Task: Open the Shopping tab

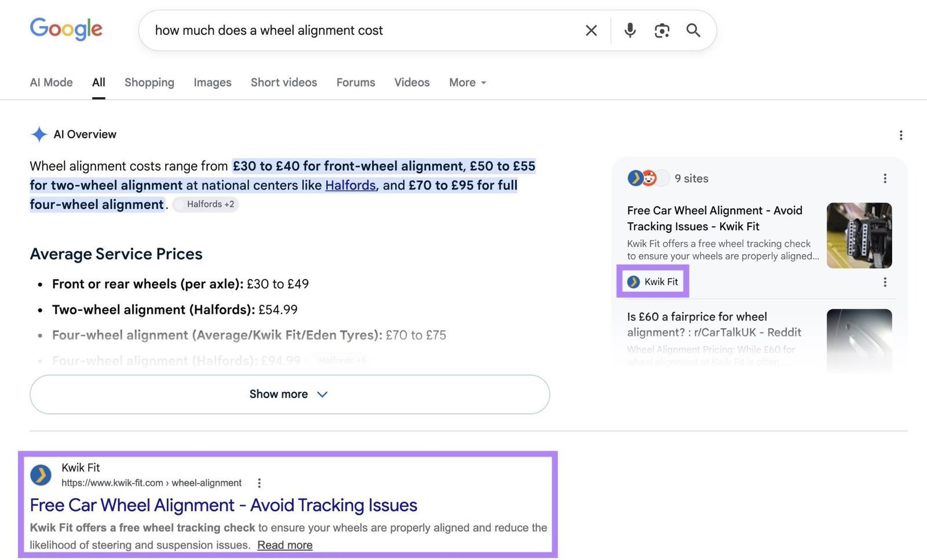Action: (x=149, y=82)
